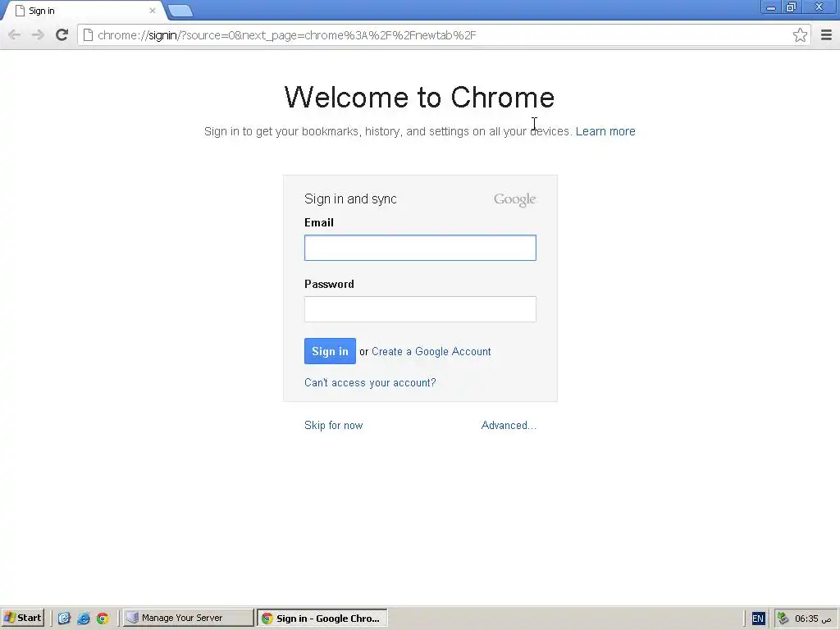Open Advanced sync options link
This screenshot has height=630, width=840.
click(x=509, y=426)
